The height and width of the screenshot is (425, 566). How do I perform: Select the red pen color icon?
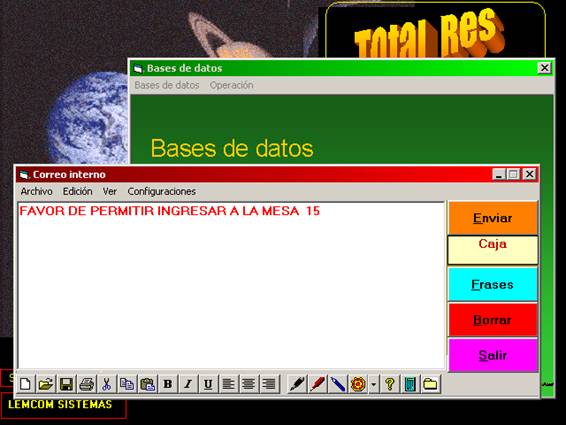point(318,384)
